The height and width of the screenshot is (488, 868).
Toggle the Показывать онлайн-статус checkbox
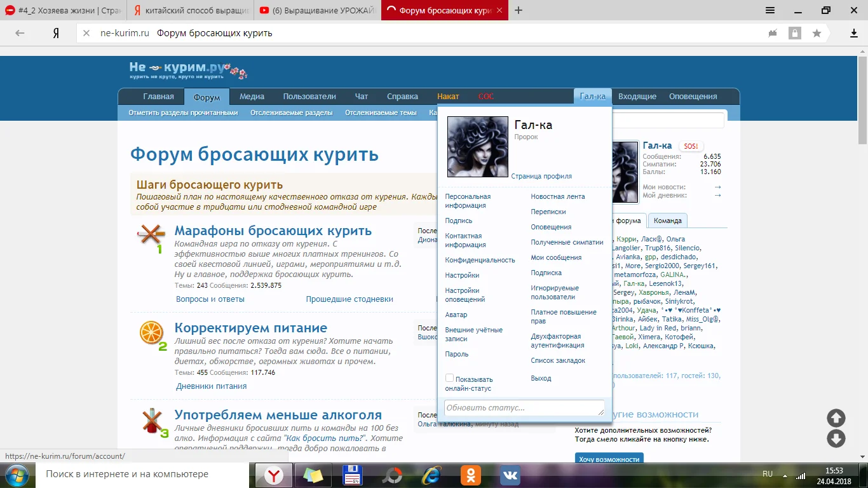(450, 378)
